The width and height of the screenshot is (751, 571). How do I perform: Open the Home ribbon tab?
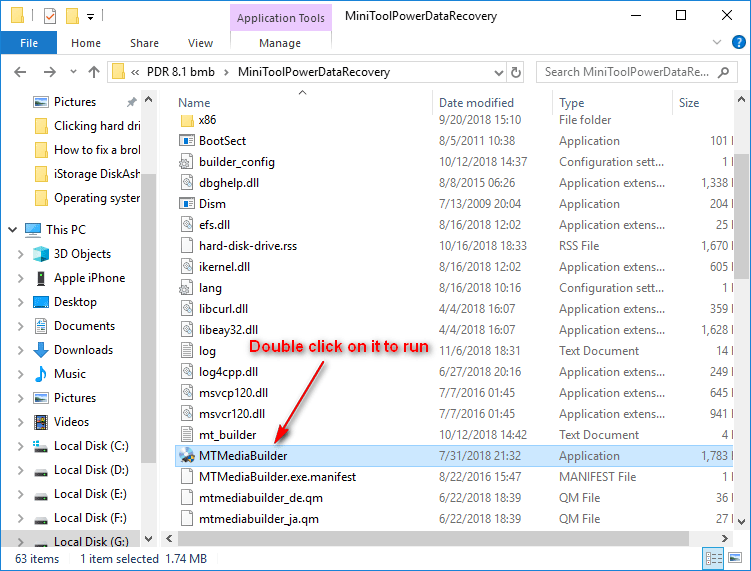tap(86, 43)
